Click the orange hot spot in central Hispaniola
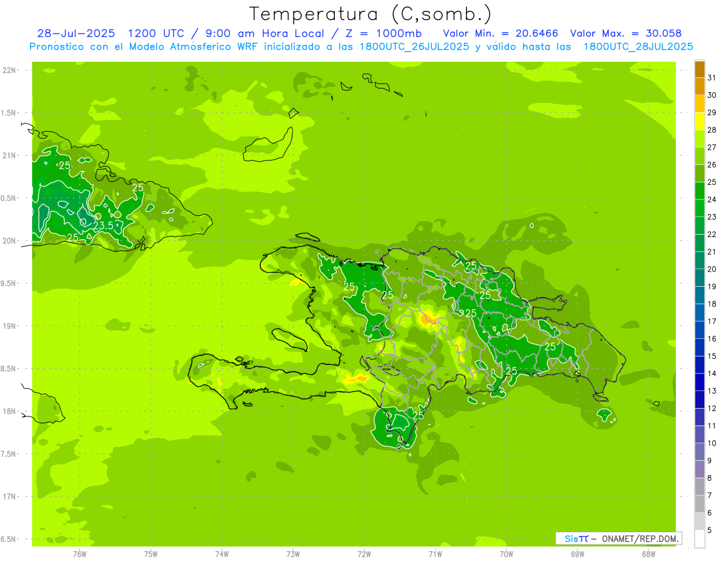Viewport: 728px width, 562px height. [x=430, y=318]
